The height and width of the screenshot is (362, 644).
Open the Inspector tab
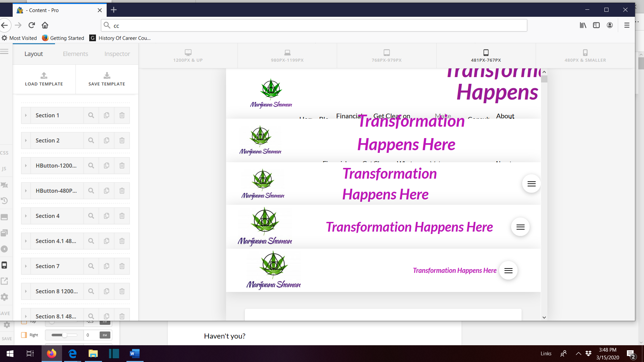click(117, 54)
